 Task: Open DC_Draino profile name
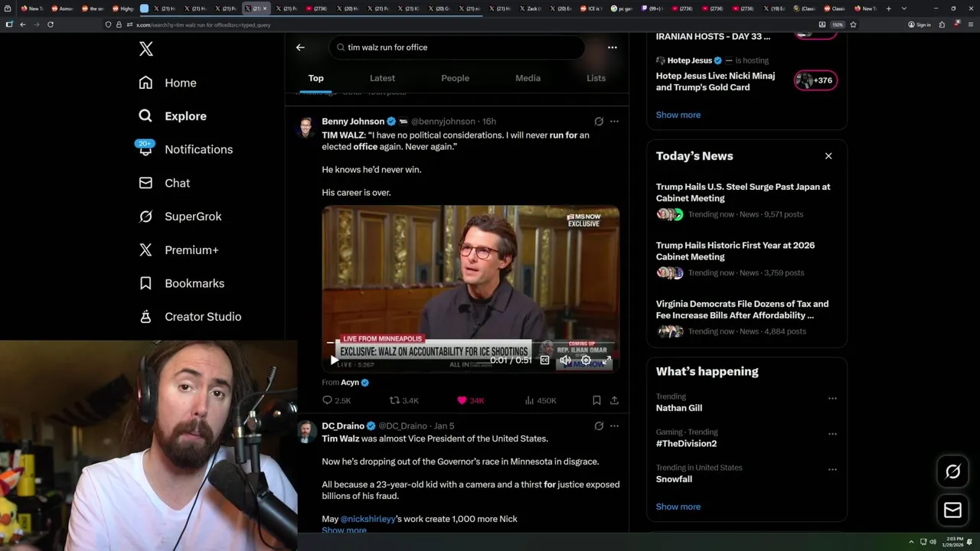(343, 425)
